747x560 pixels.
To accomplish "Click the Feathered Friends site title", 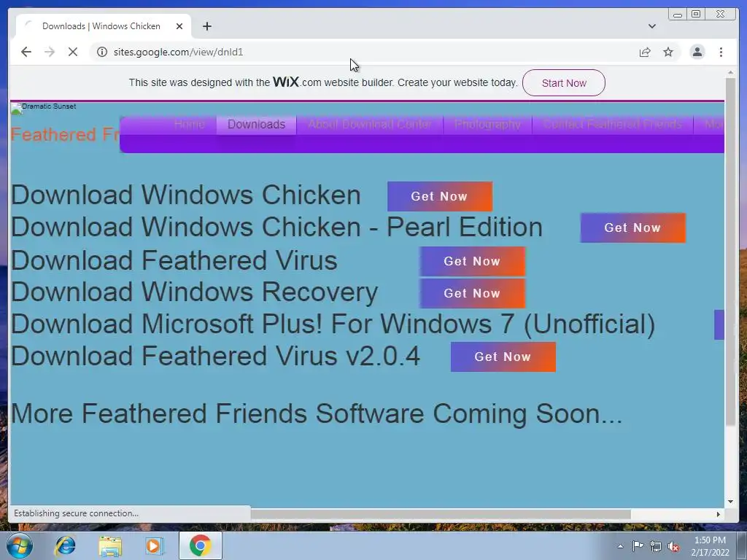I will click(65, 134).
